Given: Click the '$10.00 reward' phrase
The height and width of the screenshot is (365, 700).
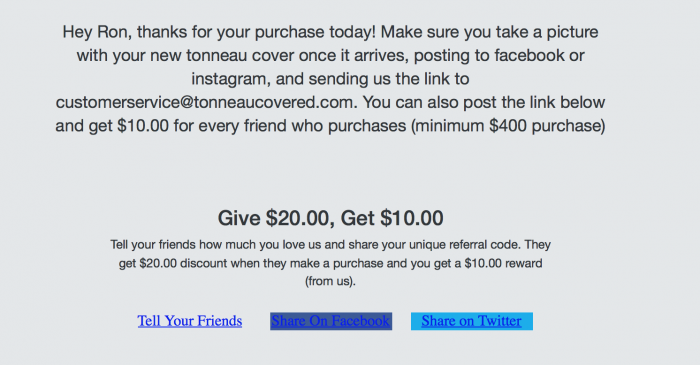Looking at the screenshot, I should [503, 263].
